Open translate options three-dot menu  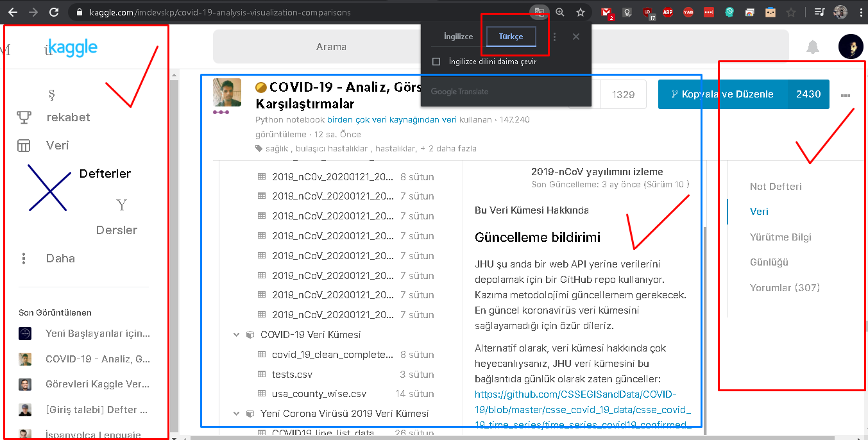(555, 37)
